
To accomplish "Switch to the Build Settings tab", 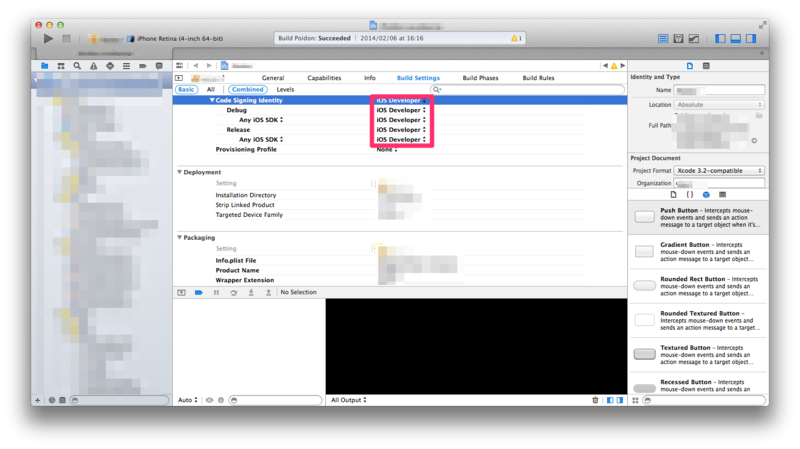I will pyautogui.click(x=418, y=78).
